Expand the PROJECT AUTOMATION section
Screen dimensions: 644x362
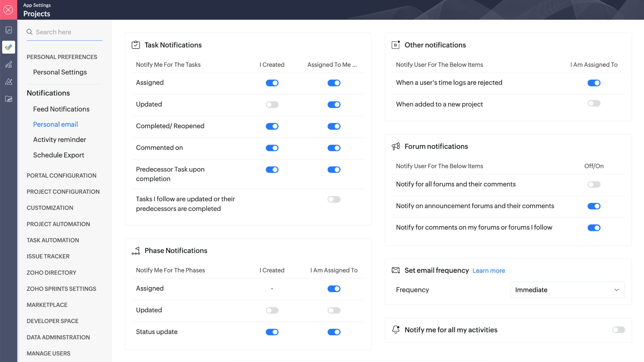(58, 224)
